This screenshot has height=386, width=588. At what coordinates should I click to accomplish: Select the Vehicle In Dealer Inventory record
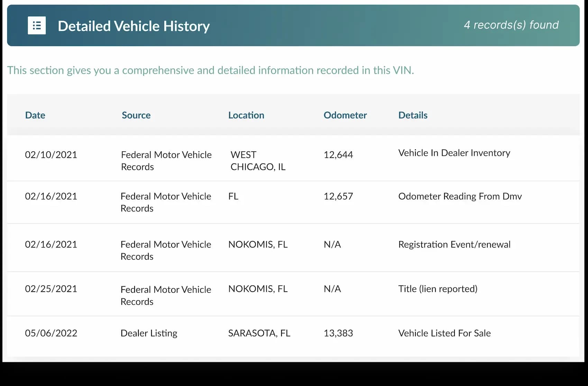point(454,153)
